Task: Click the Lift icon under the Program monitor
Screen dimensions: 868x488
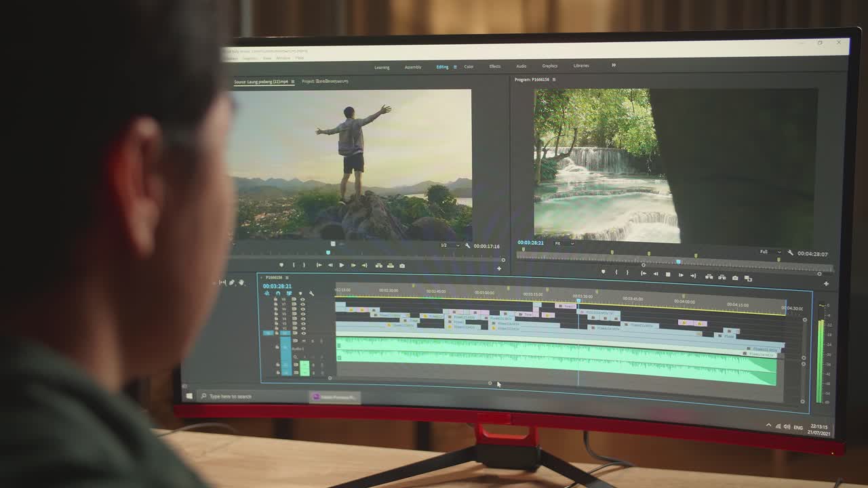Action: (x=708, y=277)
